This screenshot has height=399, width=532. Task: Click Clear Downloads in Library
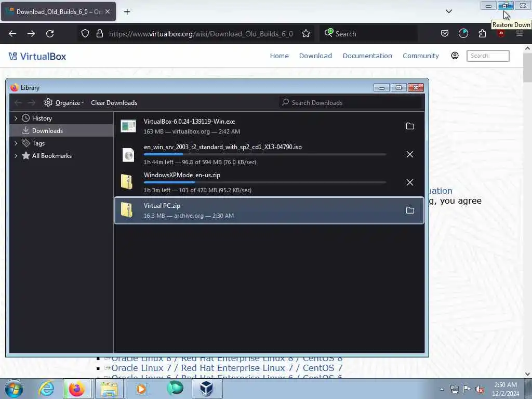click(x=114, y=102)
